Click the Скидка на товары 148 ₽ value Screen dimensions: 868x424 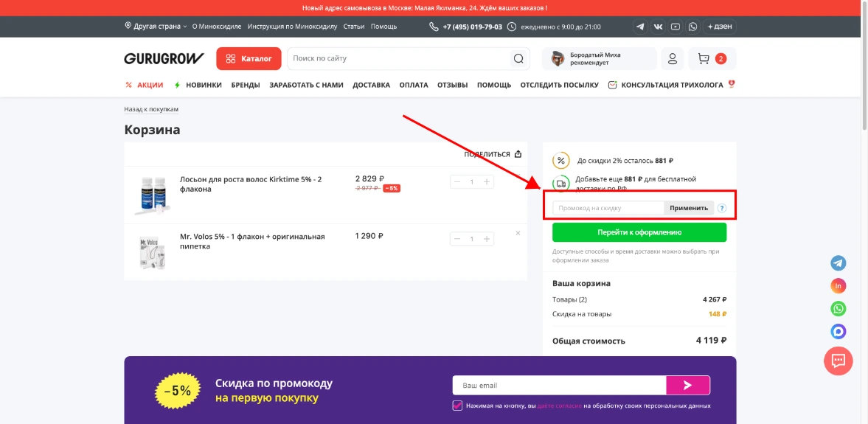pos(718,314)
